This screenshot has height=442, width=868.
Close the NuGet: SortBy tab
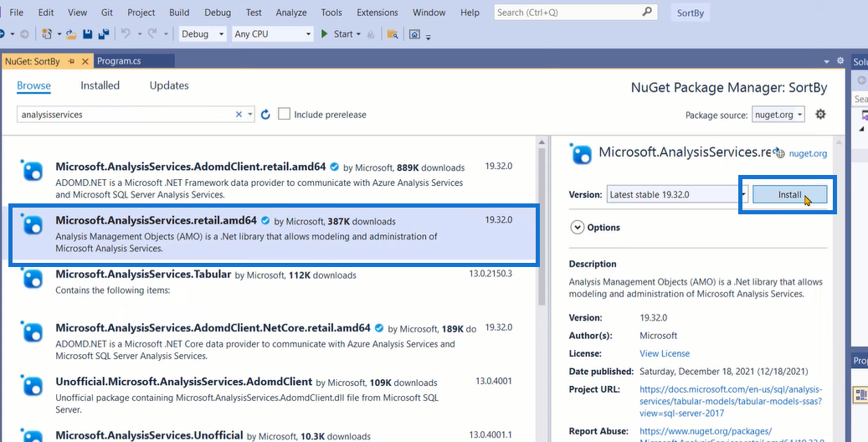(85, 61)
